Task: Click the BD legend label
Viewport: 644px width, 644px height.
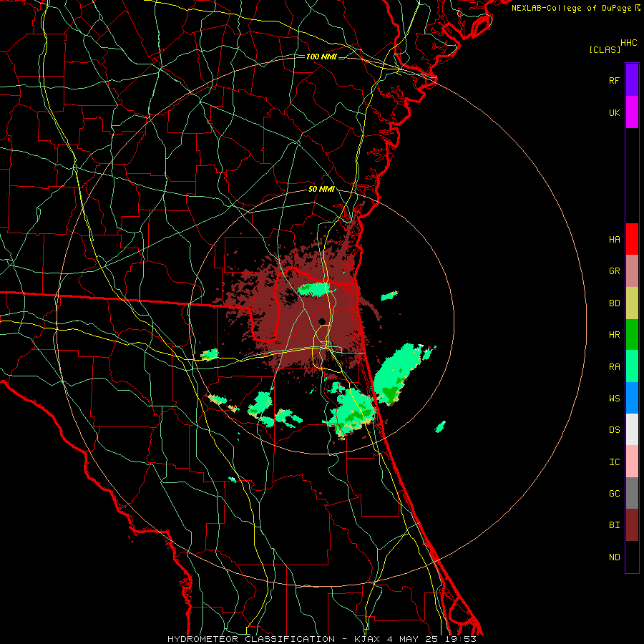Action: 614,303
